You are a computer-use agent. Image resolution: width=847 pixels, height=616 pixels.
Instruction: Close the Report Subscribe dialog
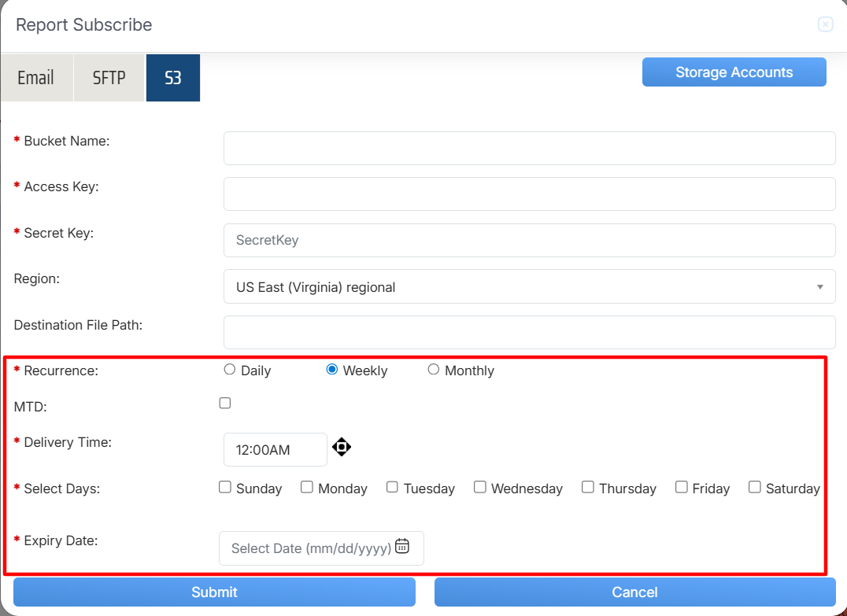tap(825, 24)
